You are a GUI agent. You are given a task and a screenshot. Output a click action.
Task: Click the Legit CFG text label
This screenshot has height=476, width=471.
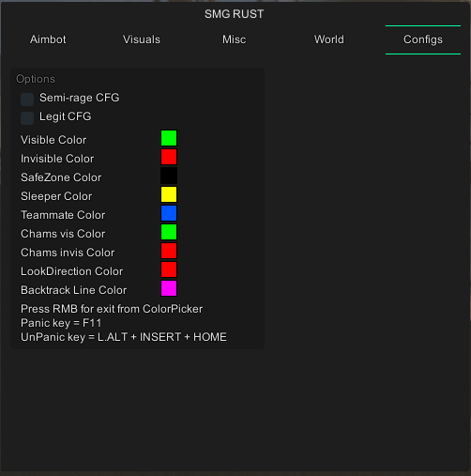click(66, 116)
